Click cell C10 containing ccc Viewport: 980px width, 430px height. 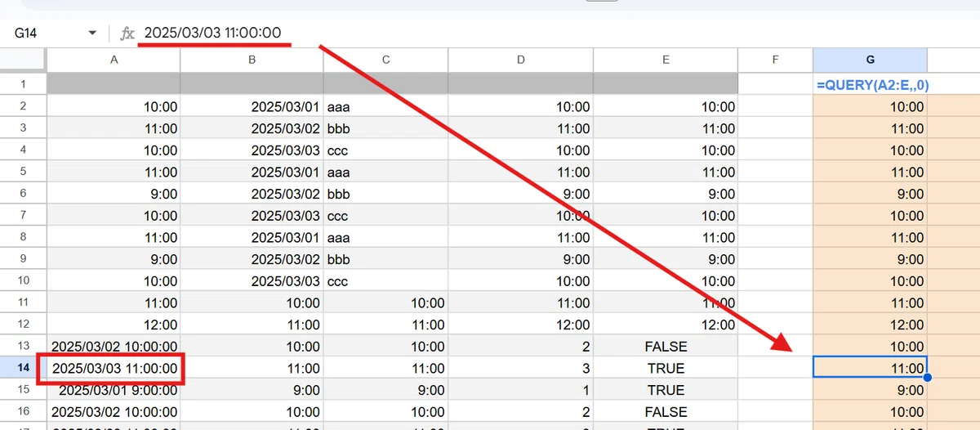[x=385, y=281]
